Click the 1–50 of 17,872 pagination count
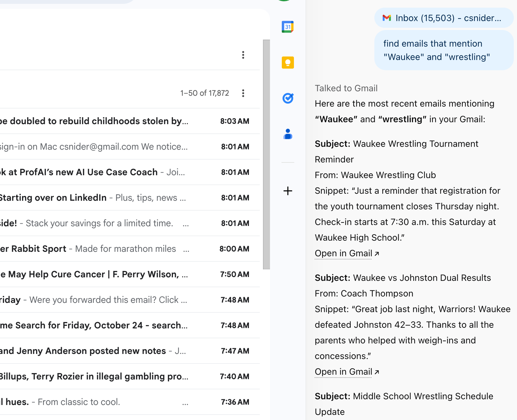Image resolution: width=517 pixels, height=420 pixels. pyautogui.click(x=205, y=93)
